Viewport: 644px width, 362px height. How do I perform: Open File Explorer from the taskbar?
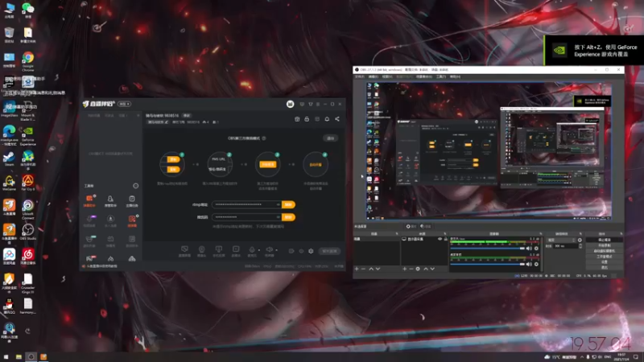pos(19,357)
